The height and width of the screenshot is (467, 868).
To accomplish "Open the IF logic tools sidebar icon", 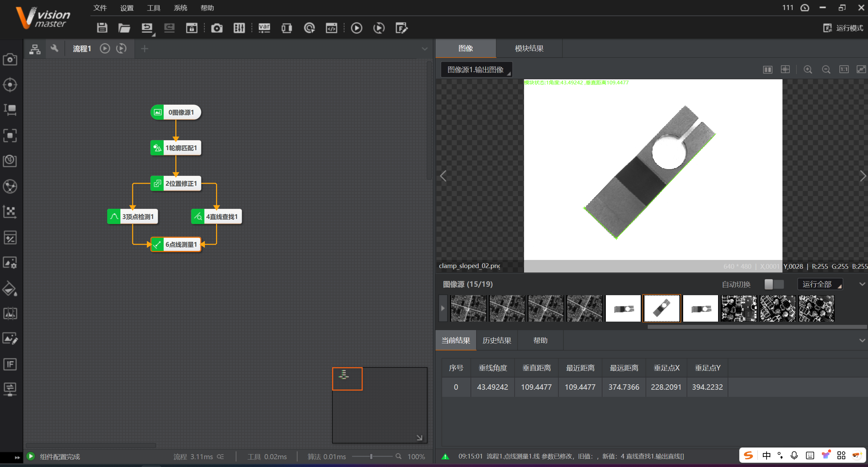I will point(10,364).
